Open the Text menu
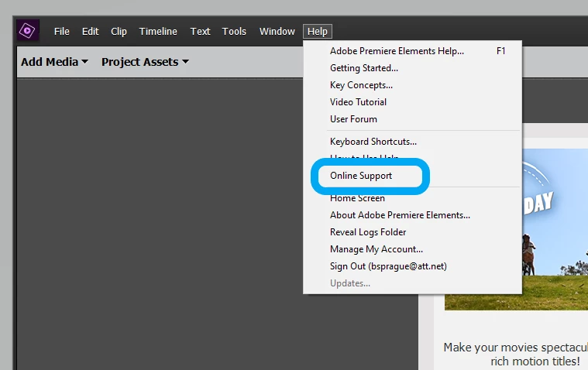 pos(200,32)
